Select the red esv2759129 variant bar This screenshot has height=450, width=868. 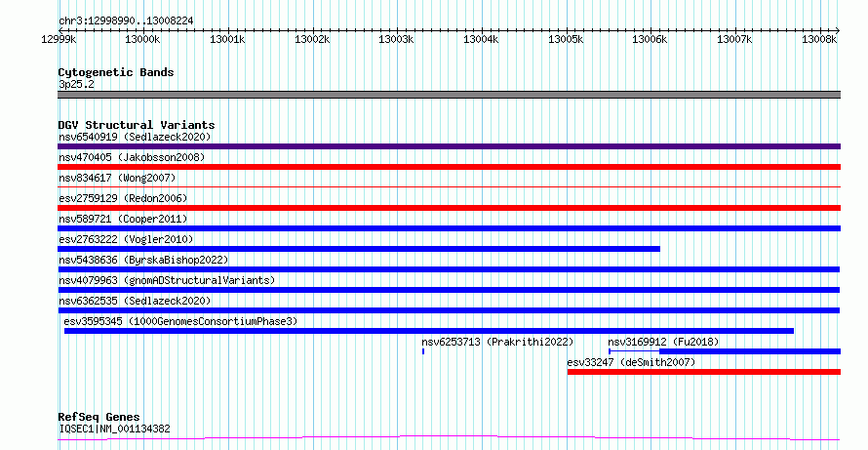pyautogui.click(x=449, y=208)
